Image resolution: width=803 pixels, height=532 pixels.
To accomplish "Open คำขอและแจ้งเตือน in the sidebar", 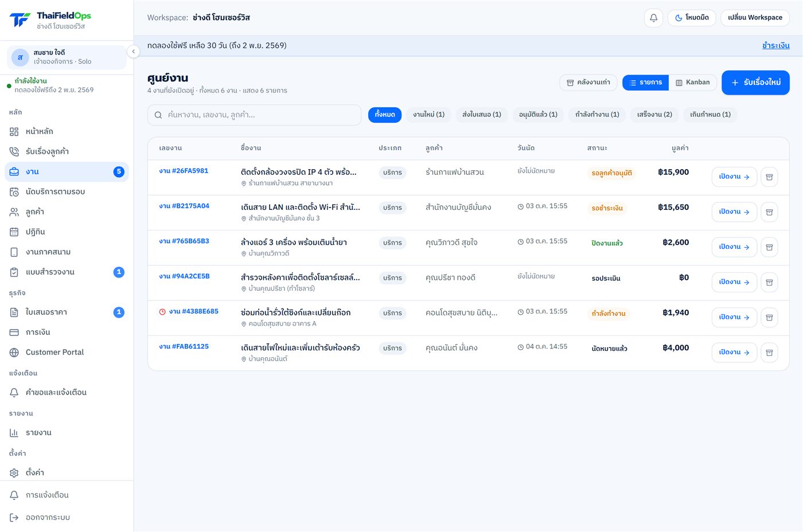I will 67,393.
